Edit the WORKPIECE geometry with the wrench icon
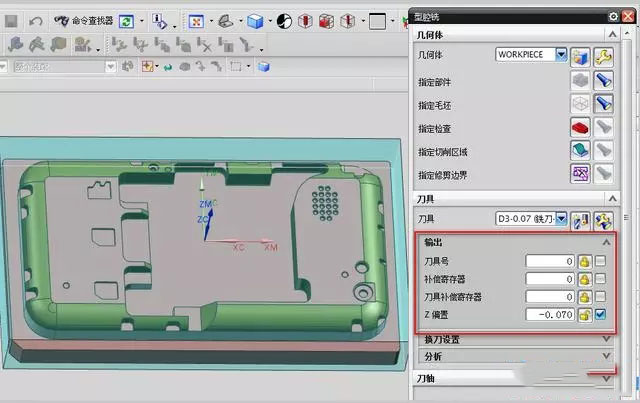The height and width of the screenshot is (403, 640). coord(603,55)
